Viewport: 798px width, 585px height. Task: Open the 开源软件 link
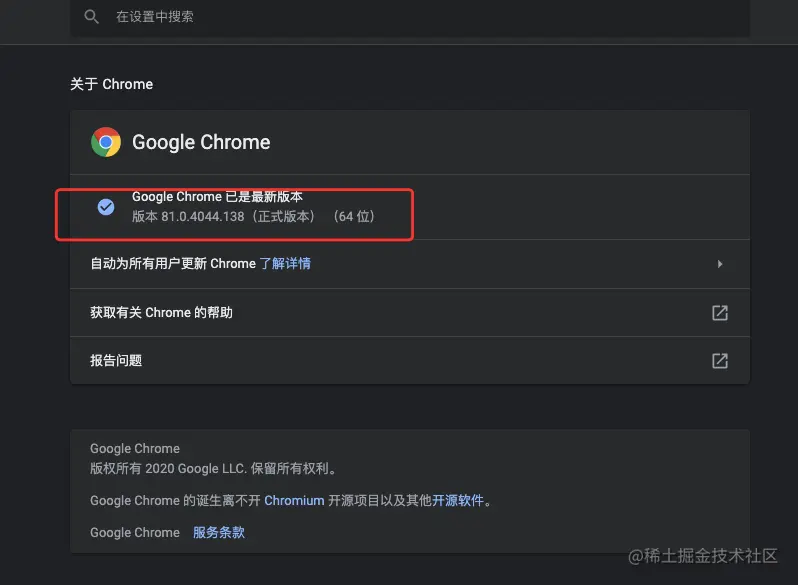coord(458,500)
